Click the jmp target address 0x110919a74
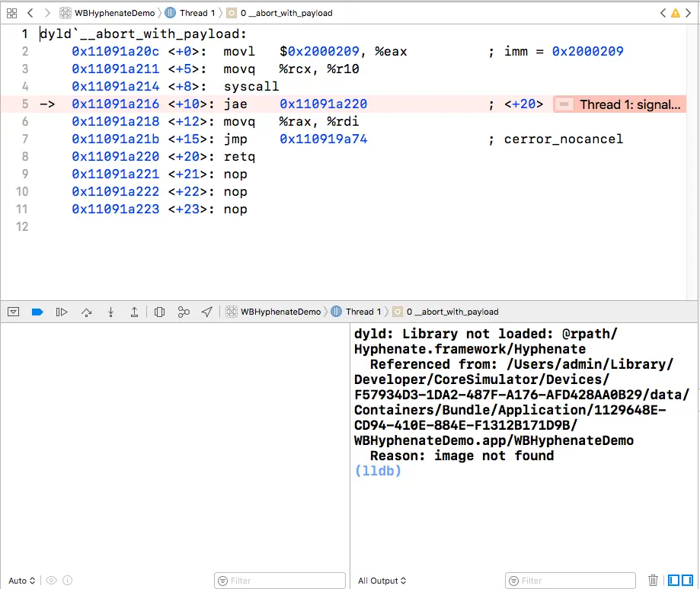 [323, 139]
